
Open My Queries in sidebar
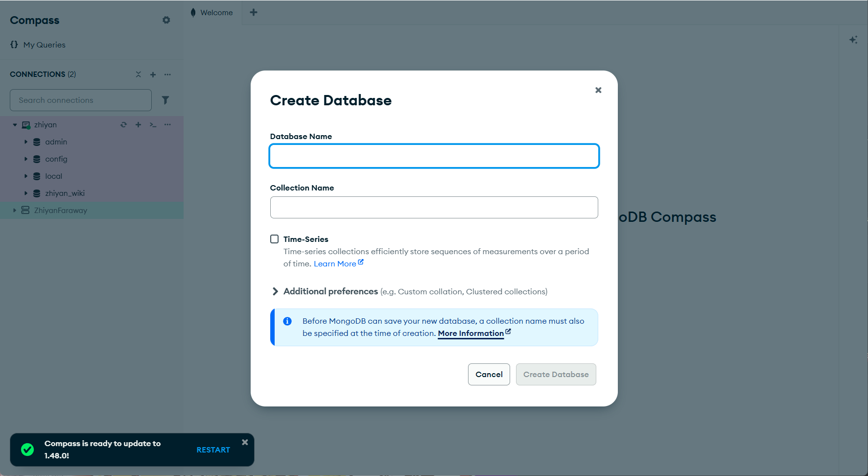[44, 45]
